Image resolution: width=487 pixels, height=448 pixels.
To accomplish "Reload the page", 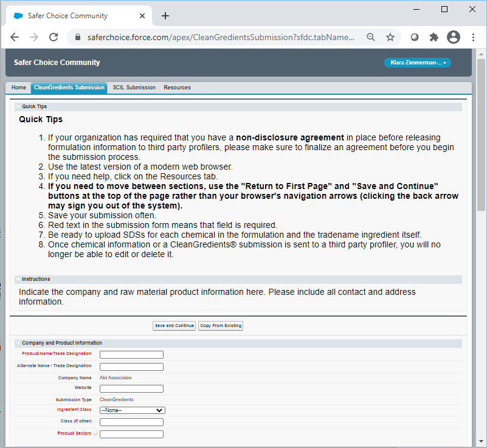I will coord(54,37).
